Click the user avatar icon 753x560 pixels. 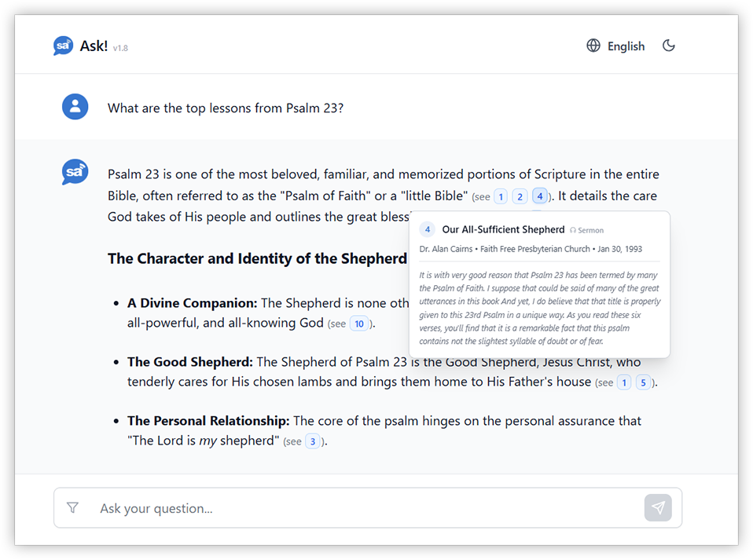point(75,107)
